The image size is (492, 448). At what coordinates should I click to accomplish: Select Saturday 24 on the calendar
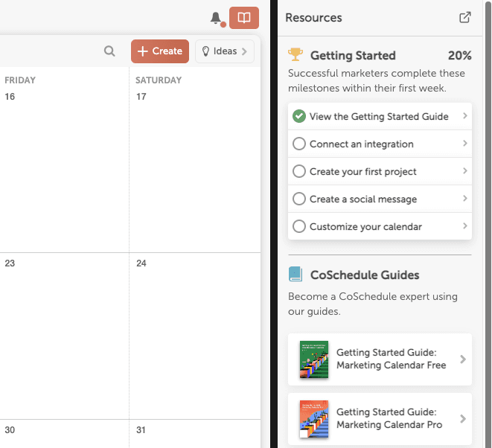coord(194,327)
